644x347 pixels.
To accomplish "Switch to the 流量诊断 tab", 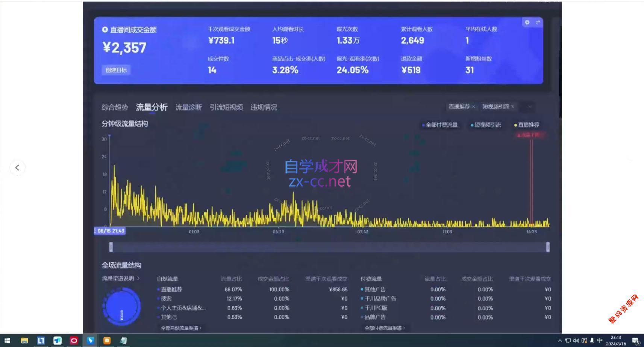I will (x=188, y=108).
